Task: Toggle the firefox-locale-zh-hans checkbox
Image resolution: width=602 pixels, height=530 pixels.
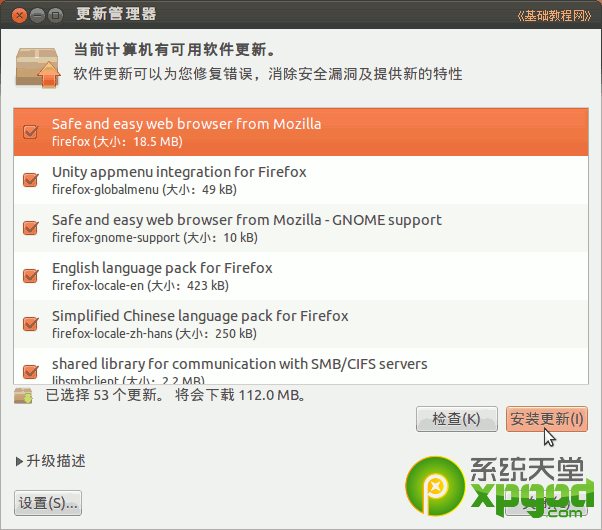Action: [x=30, y=324]
